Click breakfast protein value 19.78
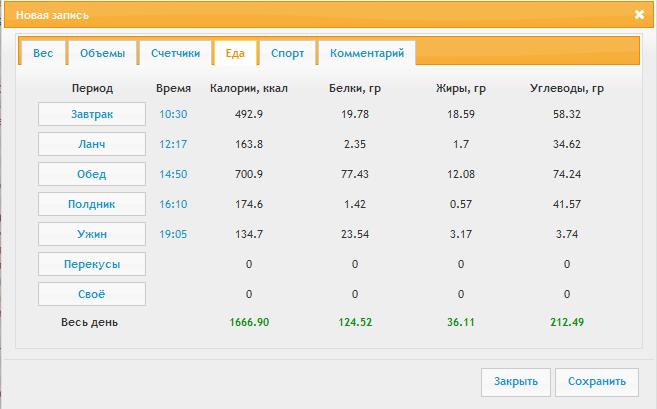Screen dimensions: 657x409 coord(355,114)
